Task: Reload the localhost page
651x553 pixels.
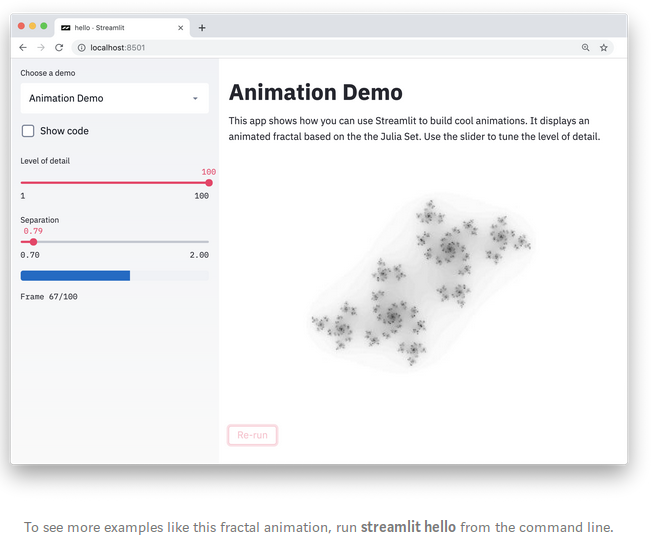Action: 59,48
